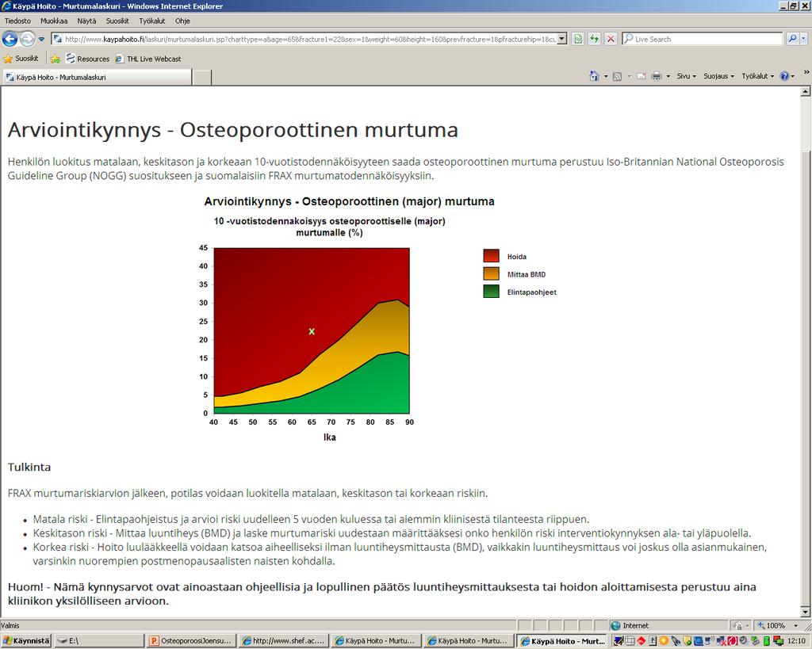Switch to the E:\ taskbar window
Screen dimensions: 812x649
pos(99,641)
